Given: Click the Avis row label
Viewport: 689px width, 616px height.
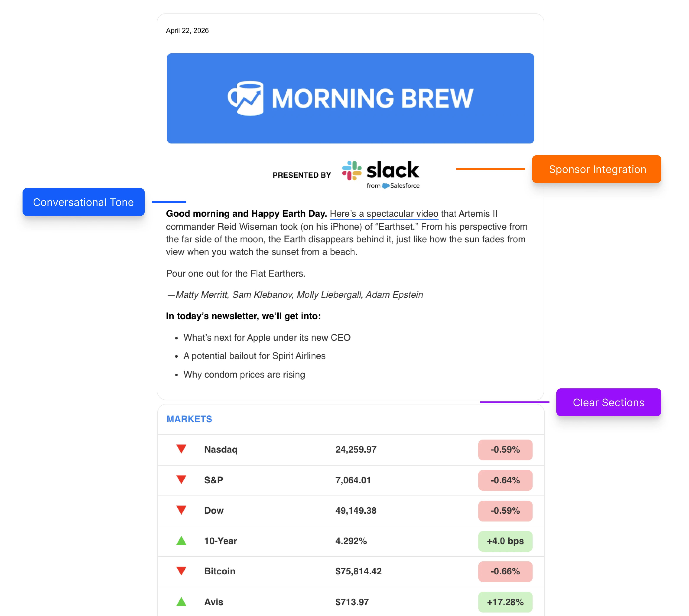Looking at the screenshot, I should pos(214,602).
